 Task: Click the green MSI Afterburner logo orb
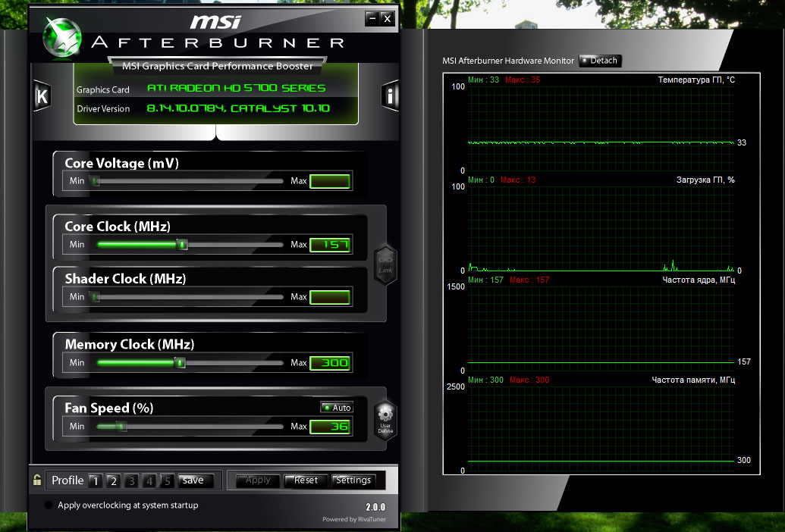tap(62, 37)
